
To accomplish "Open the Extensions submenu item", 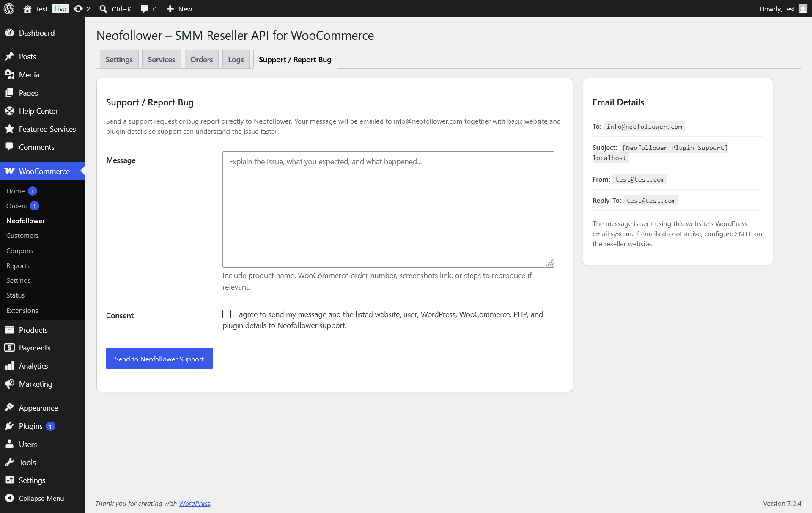I will pos(22,310).
